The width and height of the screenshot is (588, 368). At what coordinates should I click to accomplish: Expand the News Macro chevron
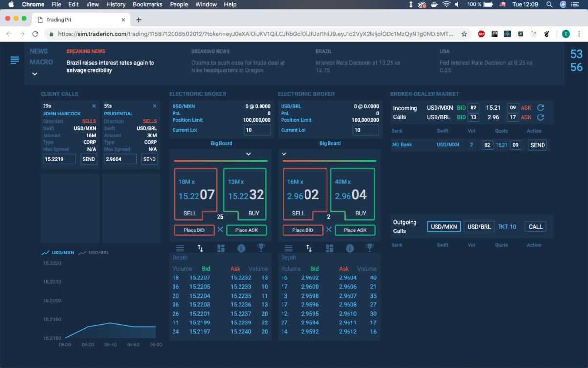click(x=35, y=74)
